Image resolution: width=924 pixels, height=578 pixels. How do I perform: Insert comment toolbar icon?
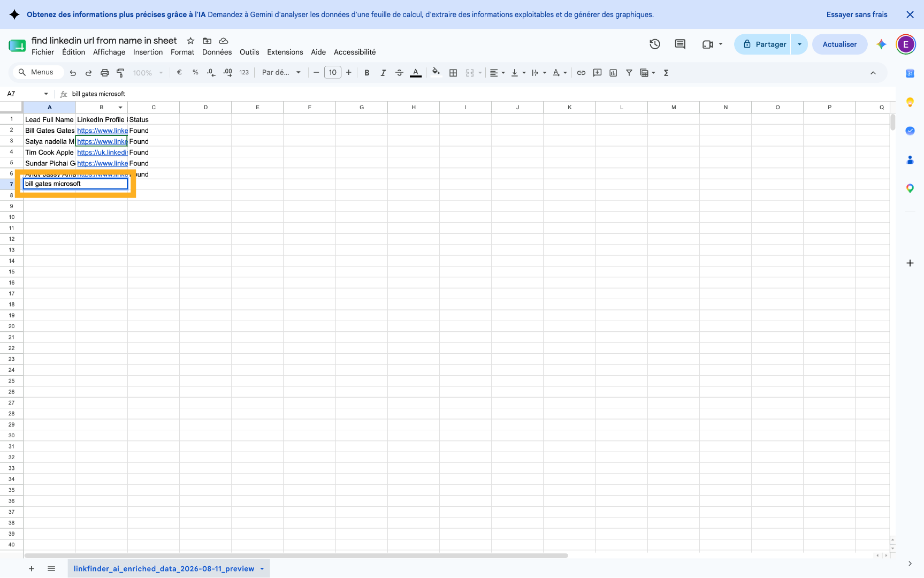point(597,73)
